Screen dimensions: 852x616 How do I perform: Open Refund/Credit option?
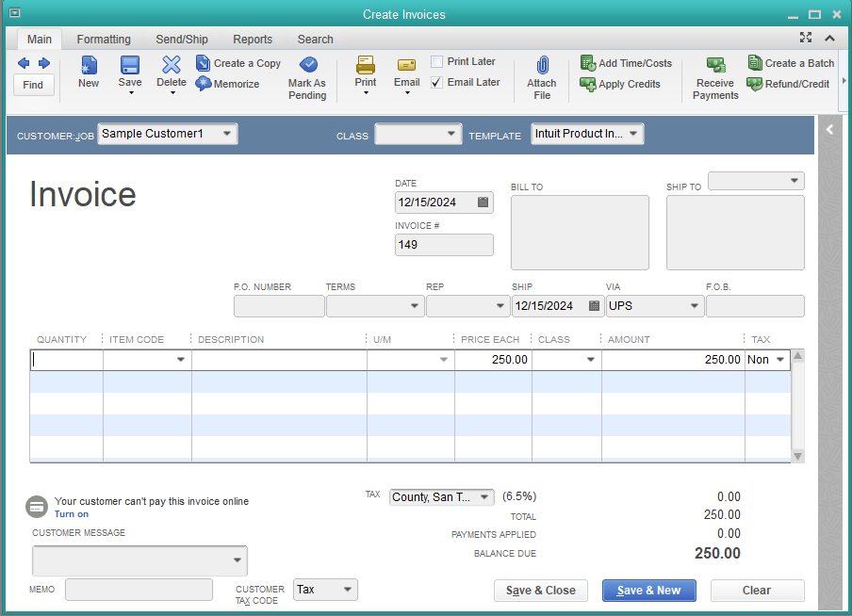point(788,84)
